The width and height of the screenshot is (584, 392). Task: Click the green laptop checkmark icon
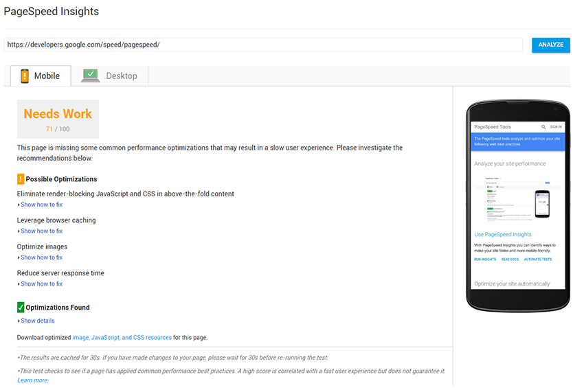click(90, 76)
